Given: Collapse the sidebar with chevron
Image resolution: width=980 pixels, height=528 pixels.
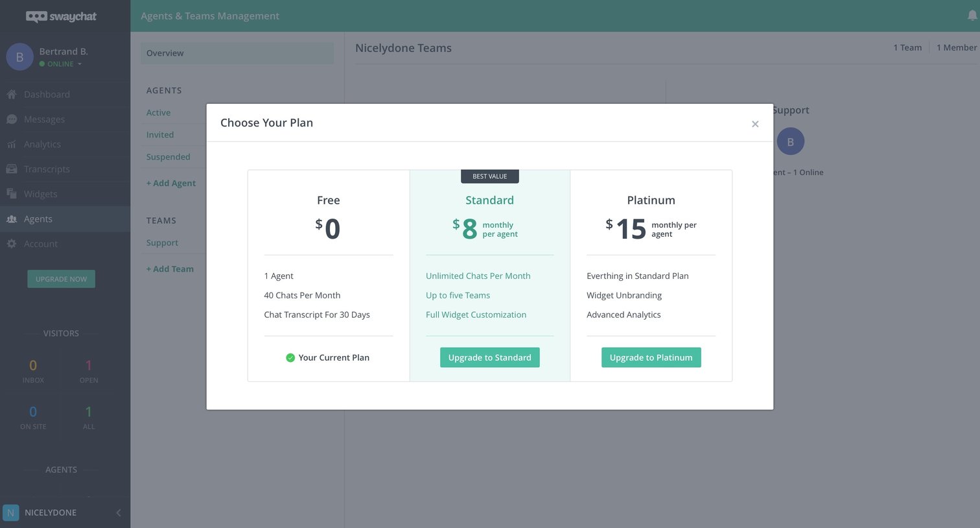Looking at the screenshot, I should (119, 512).
